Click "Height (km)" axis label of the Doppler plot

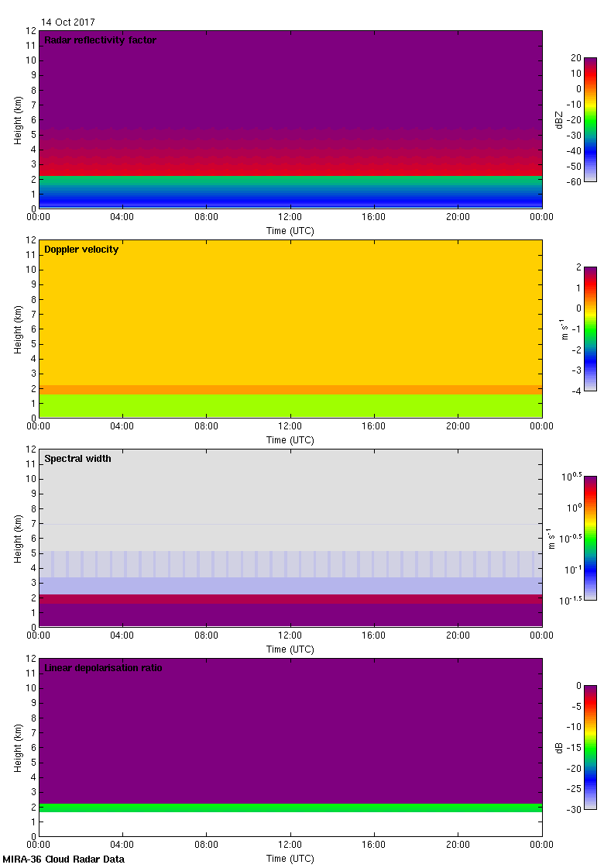pyautogui.click(x=18, y=329)
